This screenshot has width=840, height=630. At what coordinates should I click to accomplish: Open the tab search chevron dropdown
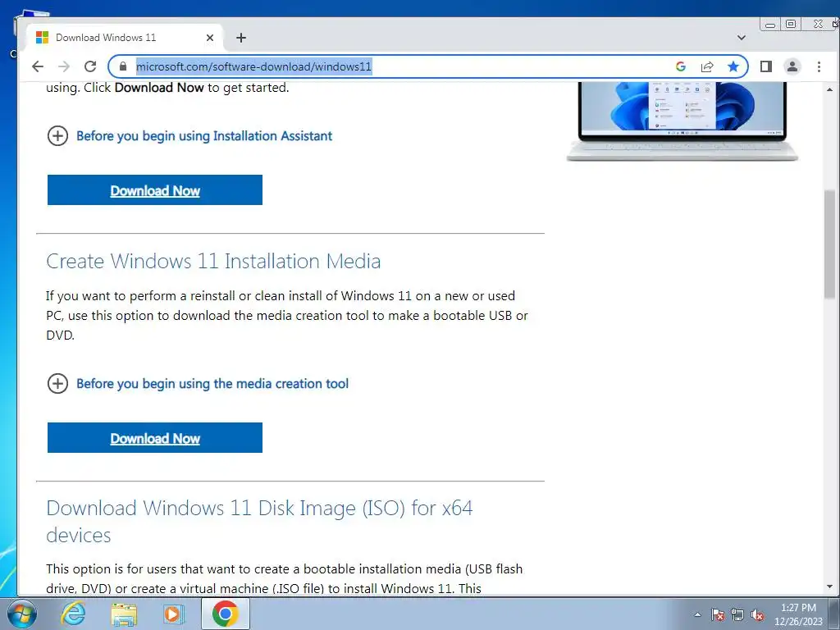point(742,38)
